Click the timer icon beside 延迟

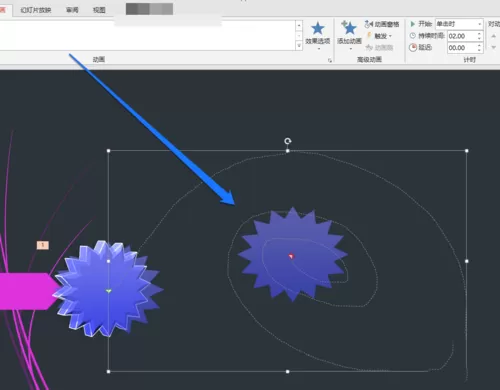tap(413, 47)
